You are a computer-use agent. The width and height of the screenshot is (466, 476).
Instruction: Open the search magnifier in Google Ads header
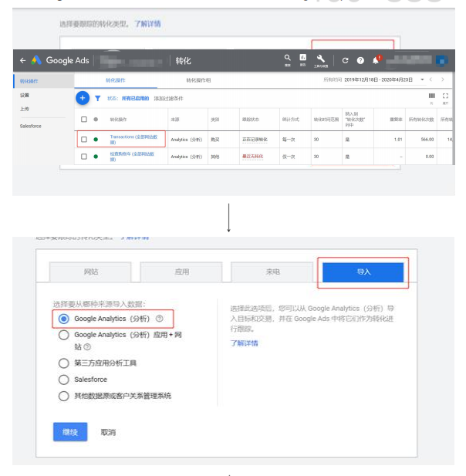pos(287,58)
